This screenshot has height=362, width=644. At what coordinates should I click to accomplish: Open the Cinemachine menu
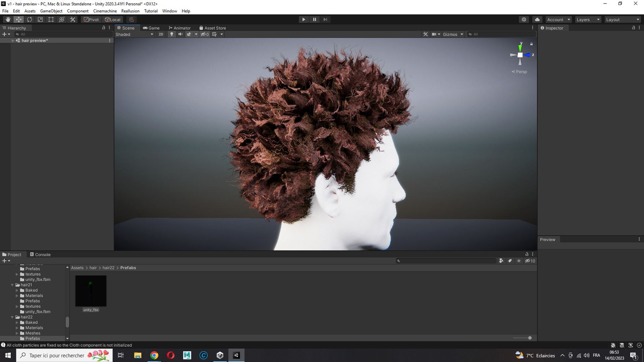[105, 11]
